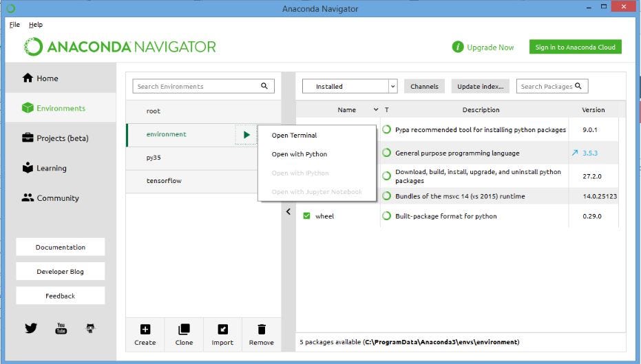
Task: Click the status circle for setuptools description
Action: pos(386,176)
